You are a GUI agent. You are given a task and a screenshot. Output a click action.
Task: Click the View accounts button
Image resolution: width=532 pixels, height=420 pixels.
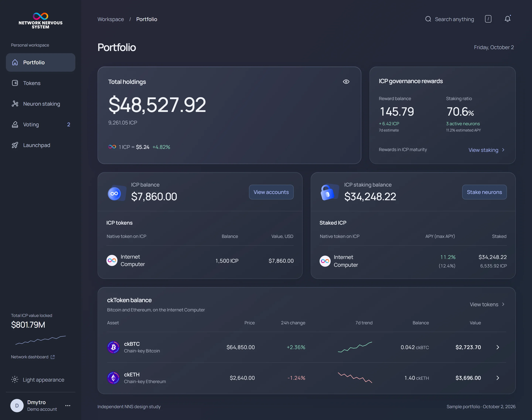[x=271, y=192]
